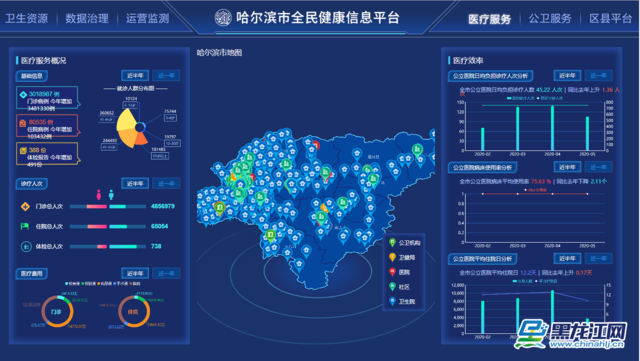This screenshot has height=361, width=640.
Task: Click the outpatient diamond icon in 诊疗人次
Action: (x=25, y=207)
